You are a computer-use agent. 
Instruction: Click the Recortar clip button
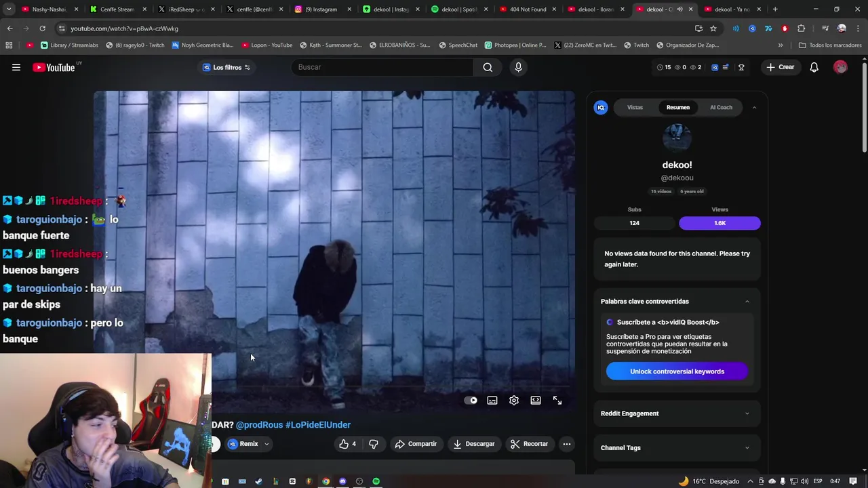[x=529, y=444]
